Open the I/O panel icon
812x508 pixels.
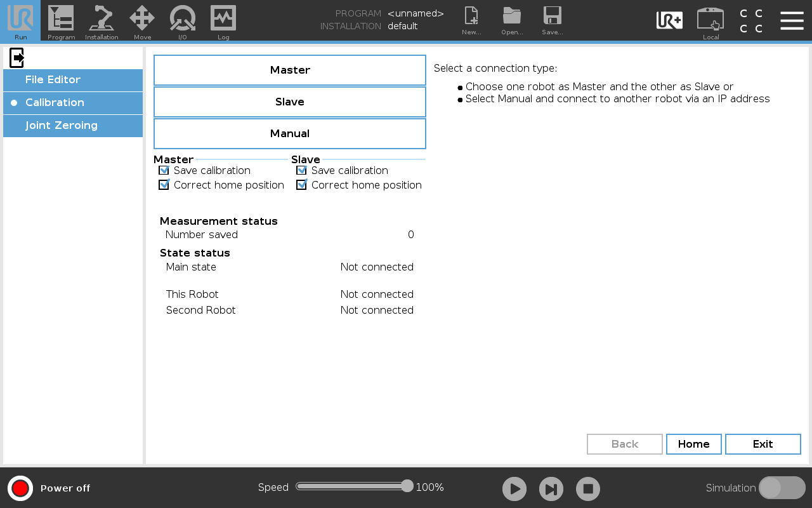coord(183,20)
